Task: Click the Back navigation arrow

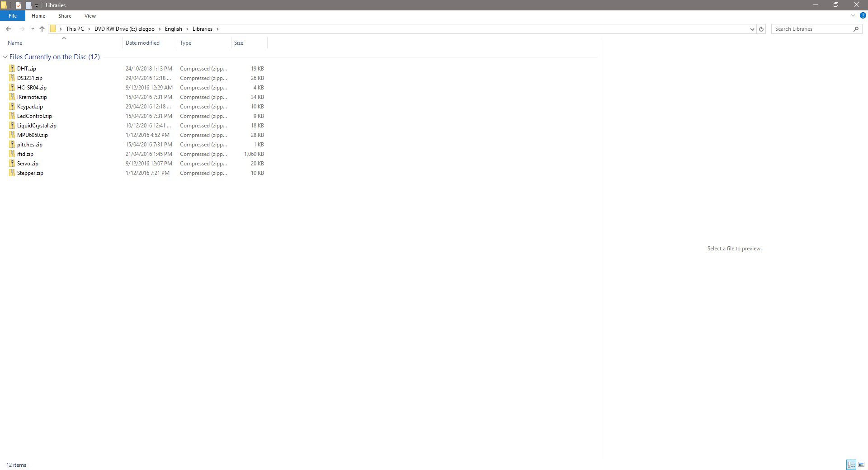Action: point(9,29)
